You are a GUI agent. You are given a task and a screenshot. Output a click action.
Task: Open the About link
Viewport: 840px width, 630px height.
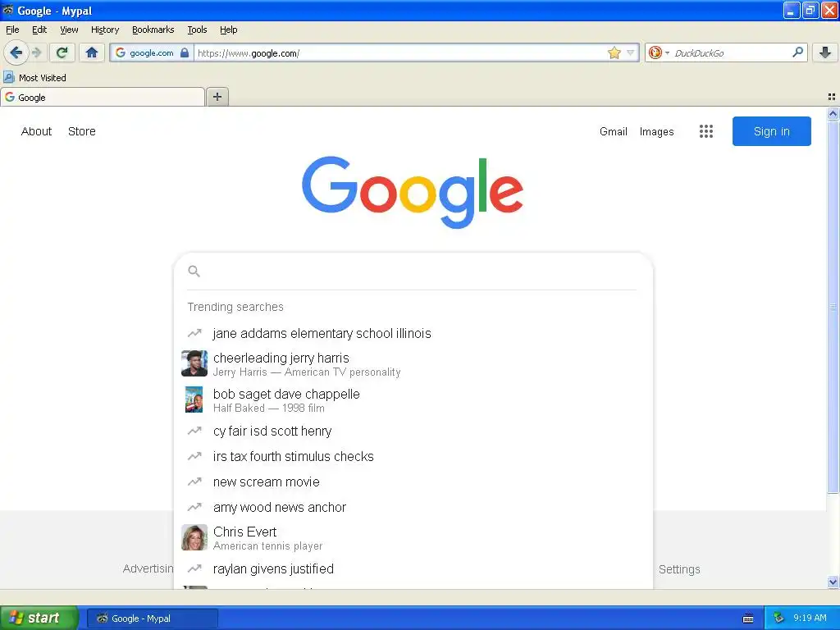coord(36,131)
